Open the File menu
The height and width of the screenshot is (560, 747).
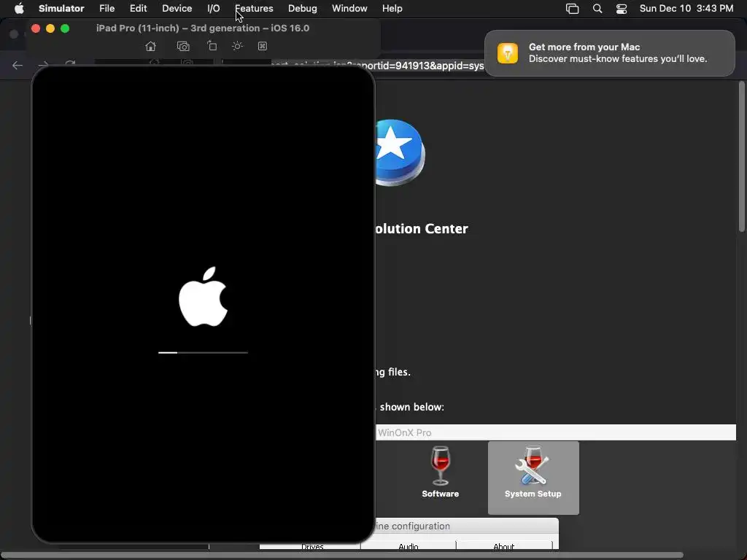(x=107, y=9)
